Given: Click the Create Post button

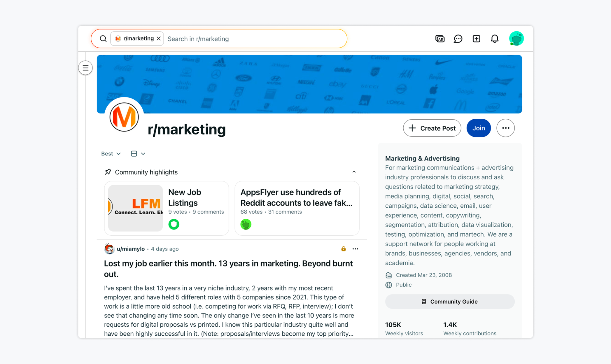Looking at the screenshot, I should pos(432,128).
